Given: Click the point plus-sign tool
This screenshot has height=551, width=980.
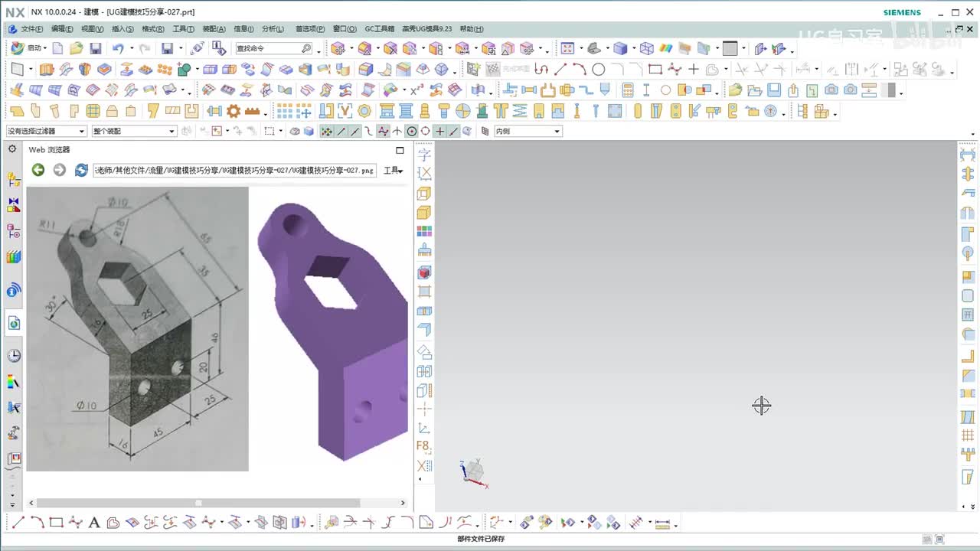Looking at the screenshot, I should tap(694, 69).
